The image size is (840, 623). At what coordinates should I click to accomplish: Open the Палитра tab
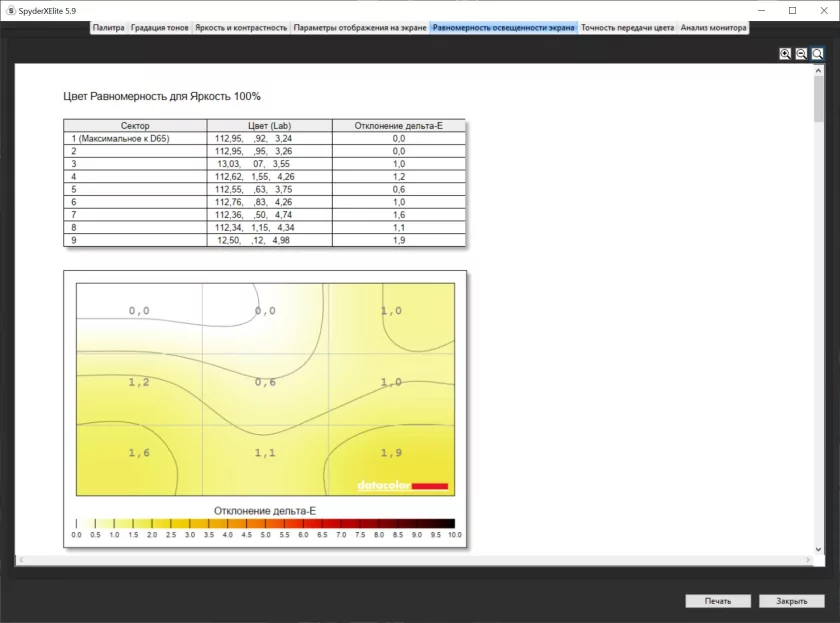[108, 27]
